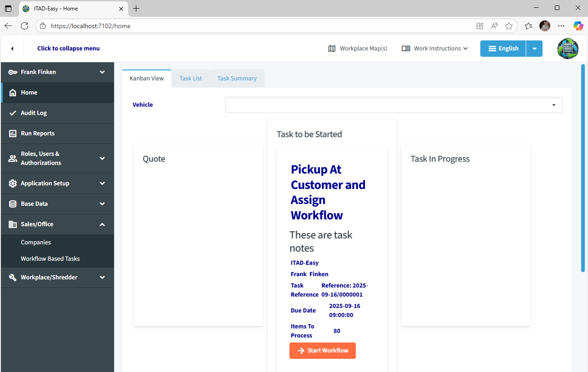The image size is (588, 372).
Task: Click the Workplace/Shredder wrench icon
Action: 13,278
